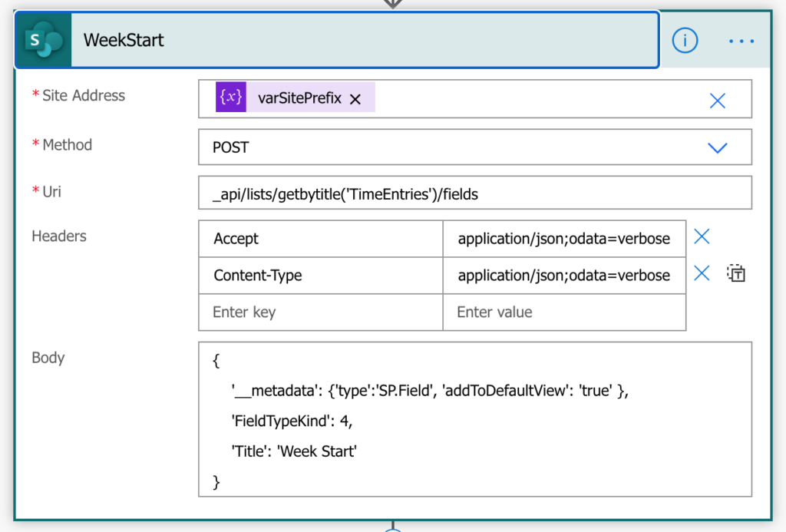Image resolution: width=786 pixels, height=532 pixels.
Task: Open the ellipsis menu for WeekStart
Action: click(x=741, y=41)
